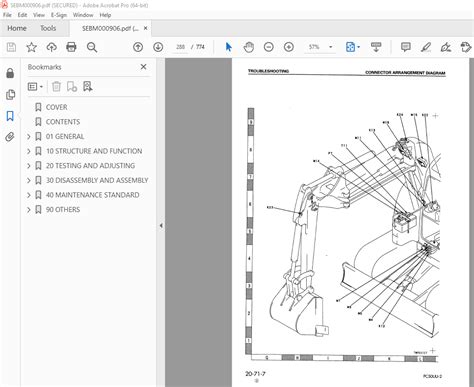The width and height of the screenshot is (474, 387).
Task: Zoom out with minus button
Action: (x=269, y=47)
